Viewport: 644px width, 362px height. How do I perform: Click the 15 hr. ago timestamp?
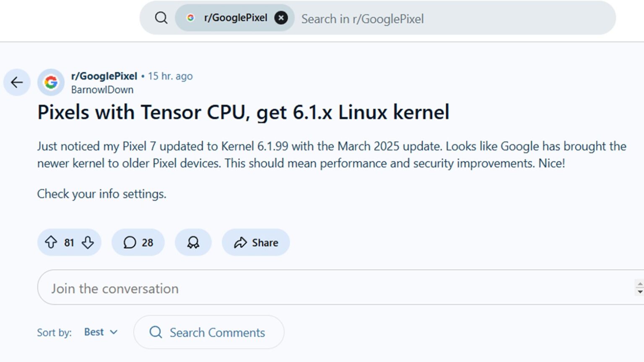[171, 76]
